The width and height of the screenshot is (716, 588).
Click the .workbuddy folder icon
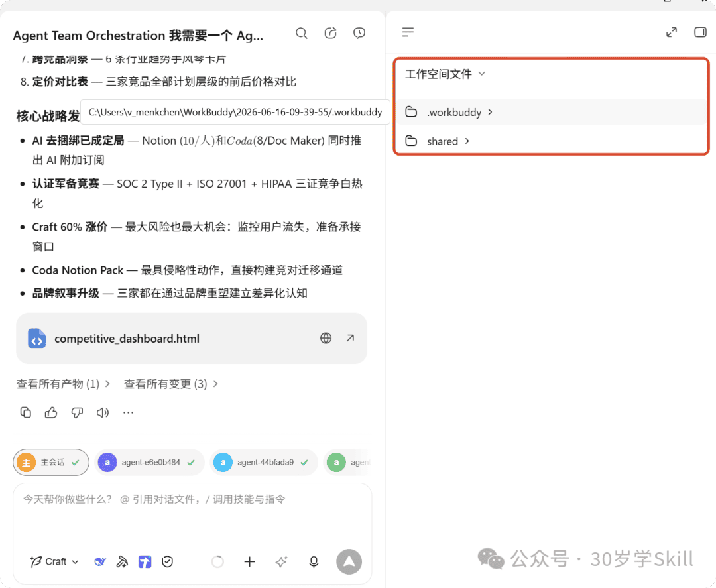412,112
